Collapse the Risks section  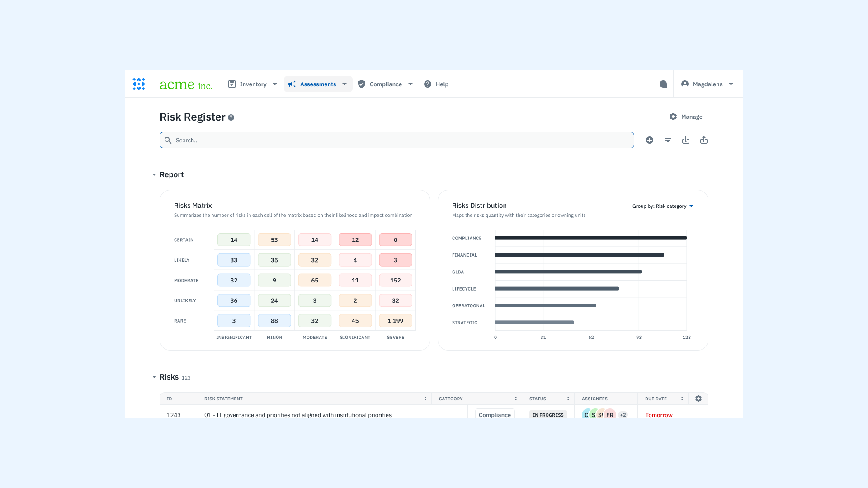(x=154, y=377)
